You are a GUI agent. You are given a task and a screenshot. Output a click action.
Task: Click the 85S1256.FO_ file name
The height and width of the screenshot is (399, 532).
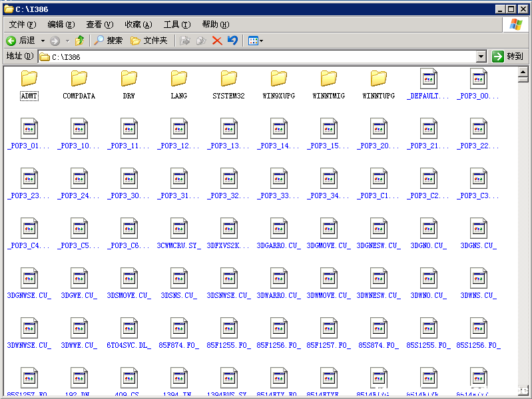click(478, 345)
